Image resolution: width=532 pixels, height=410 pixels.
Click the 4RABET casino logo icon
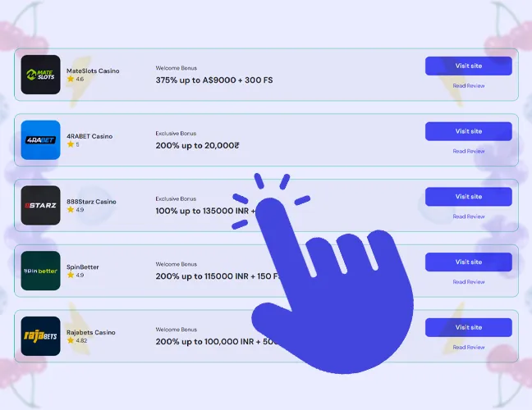point(41,140)
